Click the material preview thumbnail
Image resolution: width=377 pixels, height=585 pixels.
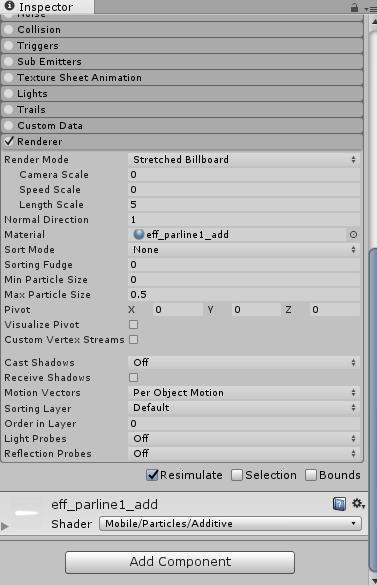coord(26,513)
